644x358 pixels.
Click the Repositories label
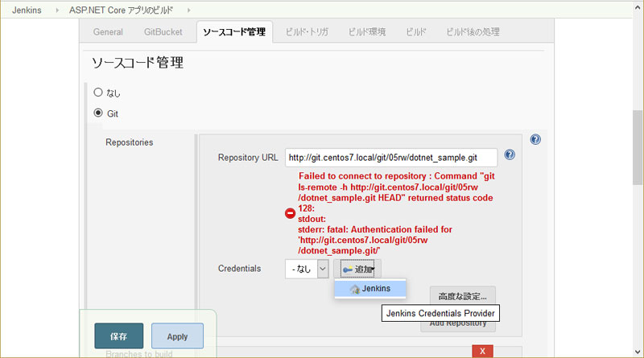(130, 142)
